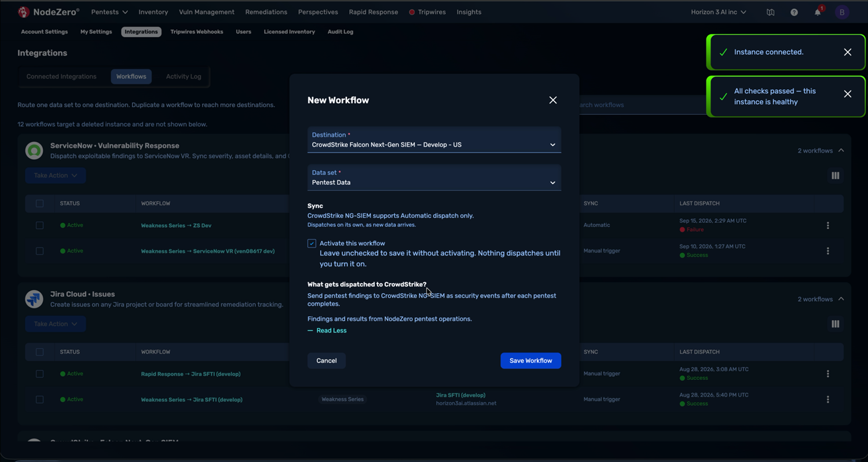Viewport: 868px width, 462px height.
Task: Open 'Weakness Series → Jira SFTI (develop)' workflow link
Action: (x=192, y=399)
